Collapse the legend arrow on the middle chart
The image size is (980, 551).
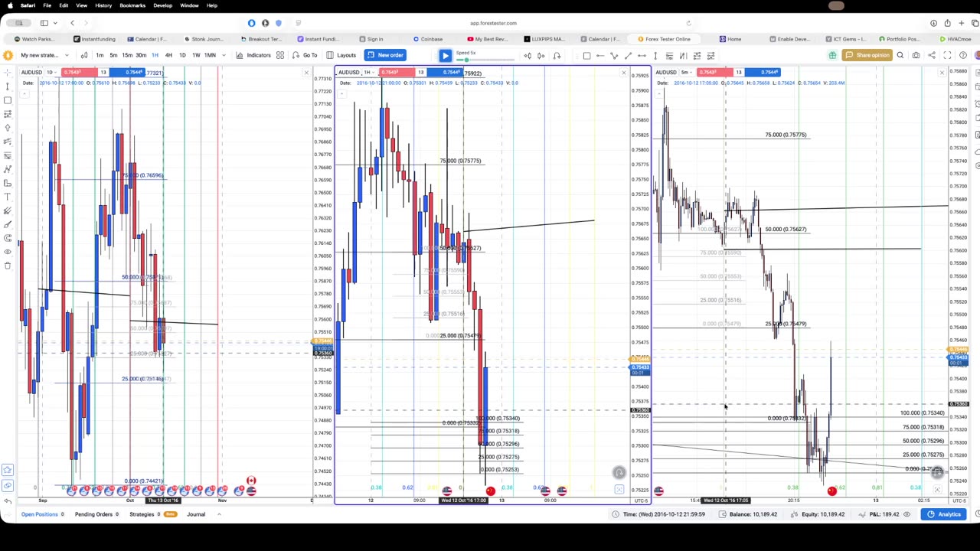tap(341, 93)
